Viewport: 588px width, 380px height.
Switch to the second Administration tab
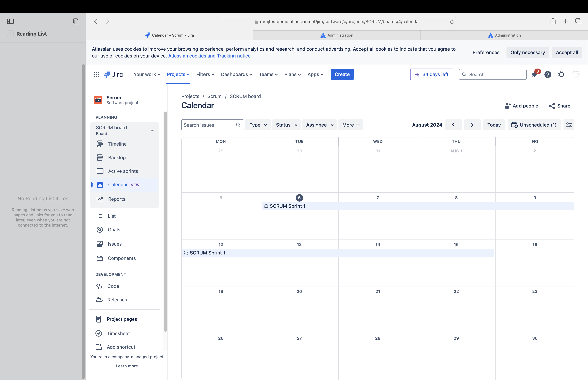pos(504,35)
